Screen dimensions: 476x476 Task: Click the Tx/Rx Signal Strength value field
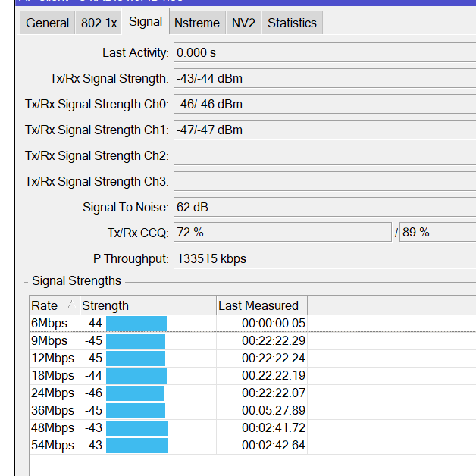(324, 78)
